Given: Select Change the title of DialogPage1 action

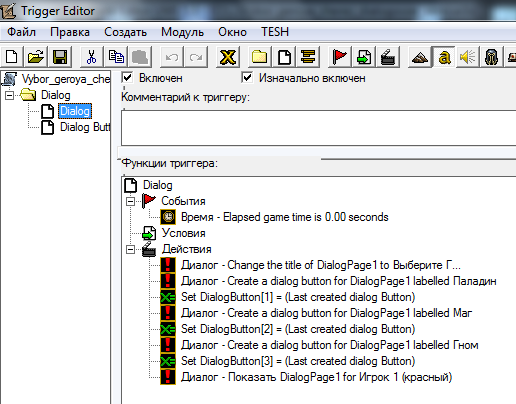Looking at the screenshot, I should pos(321,265).
